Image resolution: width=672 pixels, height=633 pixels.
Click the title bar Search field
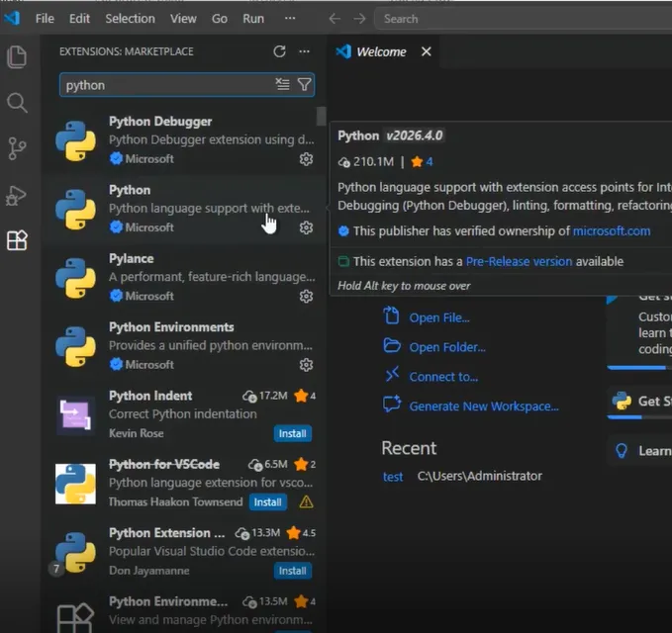[x=523, y=19]
